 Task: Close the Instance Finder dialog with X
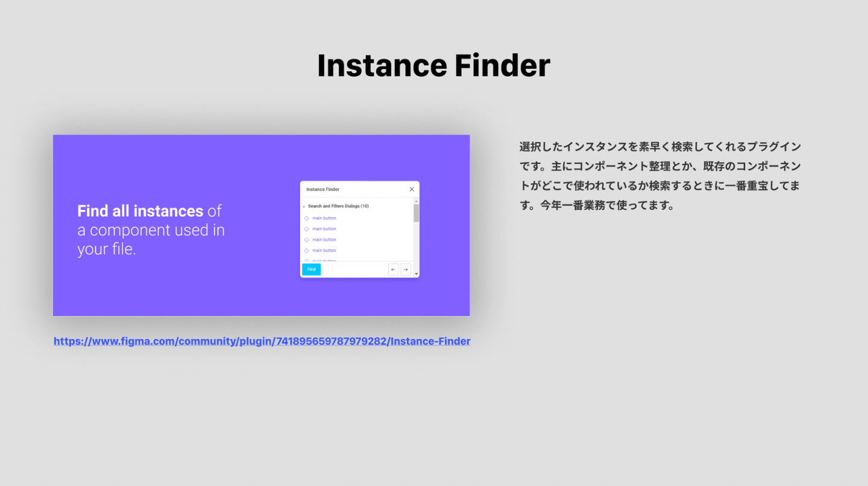[x=412, y=189]
